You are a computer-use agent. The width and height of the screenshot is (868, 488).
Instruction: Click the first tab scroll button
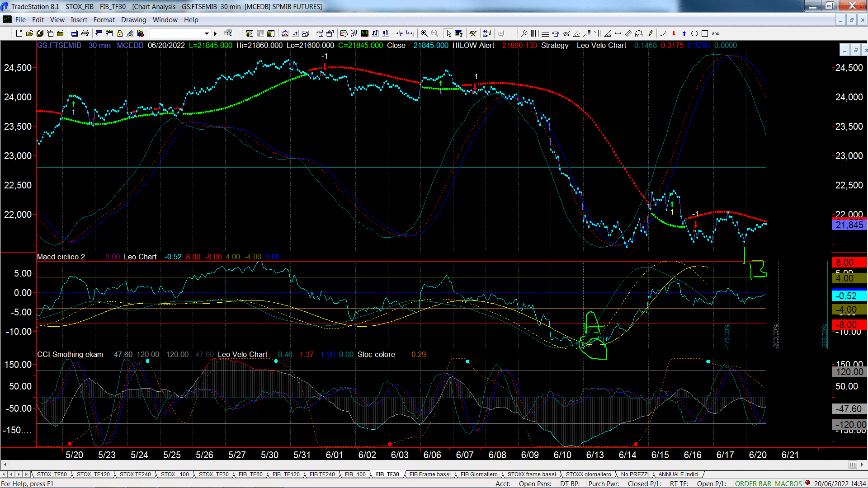[4, 474]
